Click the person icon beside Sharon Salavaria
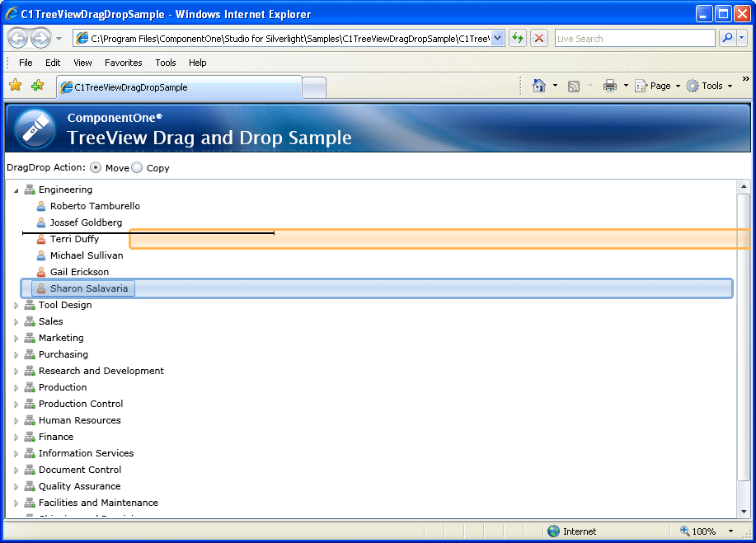The height and width of the screenshot is (543, 756). coord(40,288)
